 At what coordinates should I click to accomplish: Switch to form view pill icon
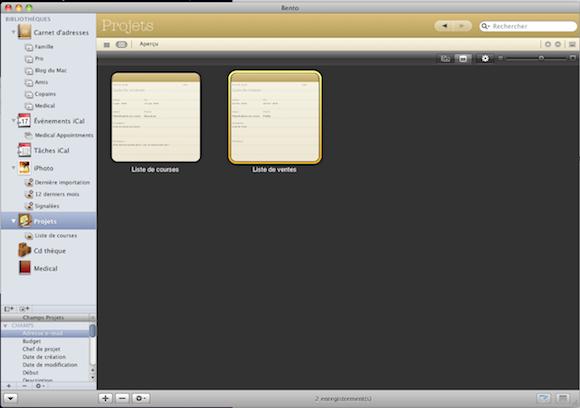[x=121, y=44]
